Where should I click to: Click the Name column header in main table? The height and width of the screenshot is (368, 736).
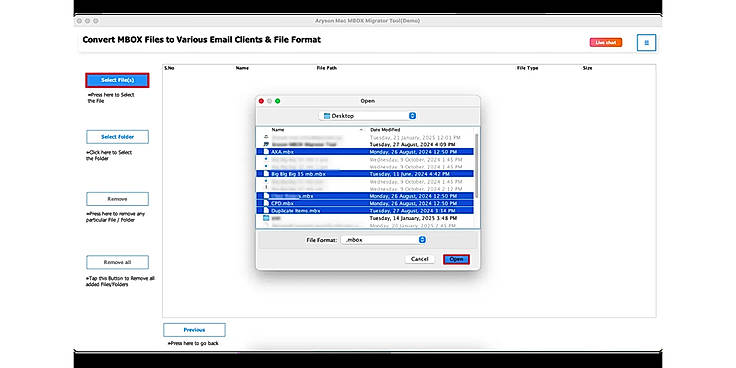coord(242,68)
